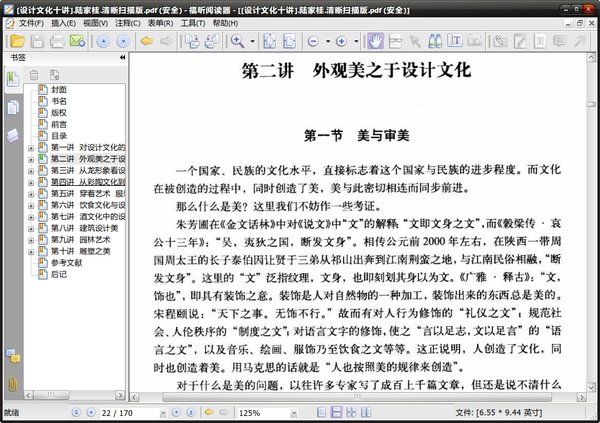Expand the 第一讲 bookmark node
The height and width of the screenshot is (423, 600).
pyautogui.click(x=31, y=148)
